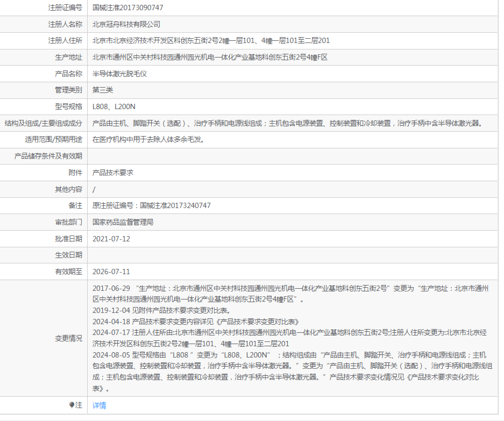504x421 pixels.
Task: Click the 结构及组成/主要组成成分 label
Action: point(44,124)
